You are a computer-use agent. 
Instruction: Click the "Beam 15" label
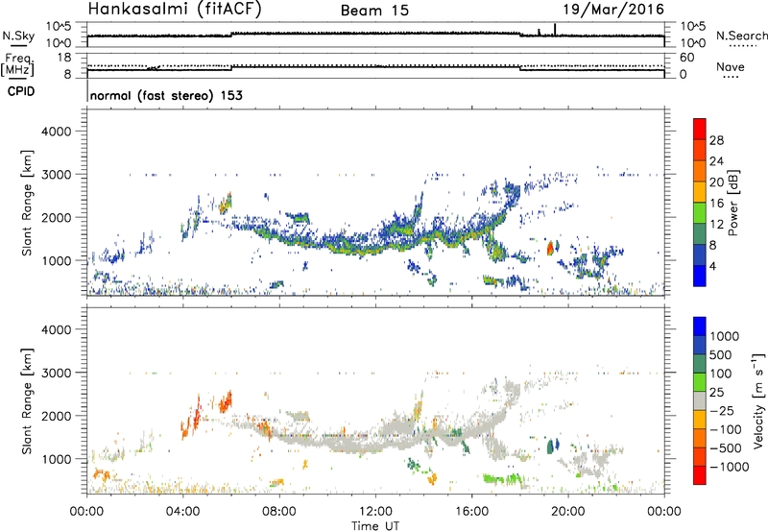(x=374, y=11)
